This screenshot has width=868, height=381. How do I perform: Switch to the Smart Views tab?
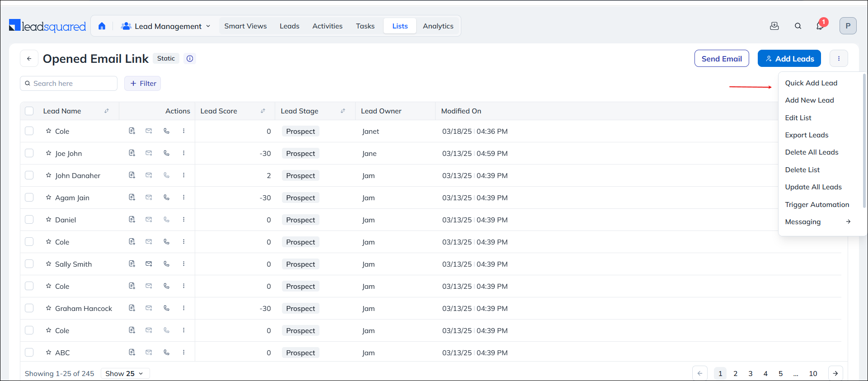click(x=245, y=26)
